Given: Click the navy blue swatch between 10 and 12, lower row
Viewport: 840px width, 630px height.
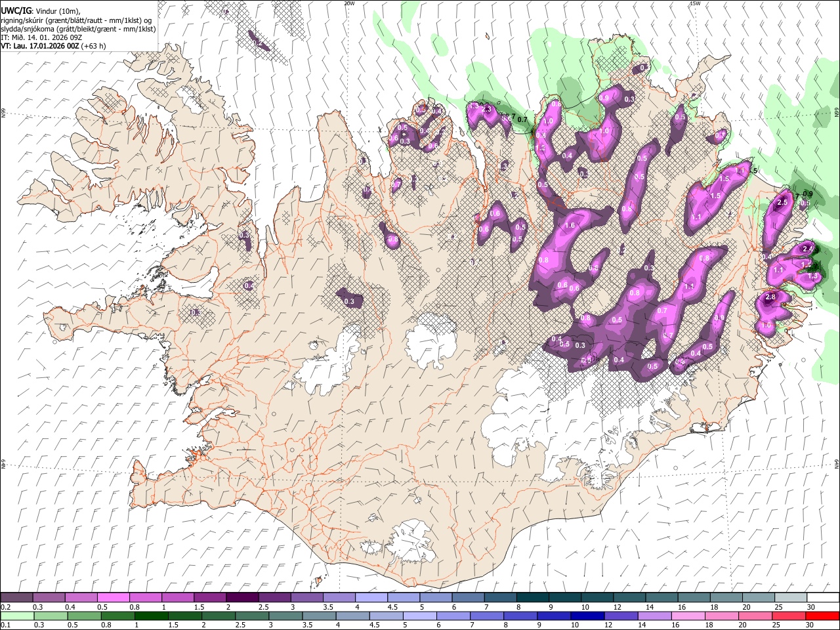Looking at the screenshot, I should pyautogui.click(x=587, y=616).
